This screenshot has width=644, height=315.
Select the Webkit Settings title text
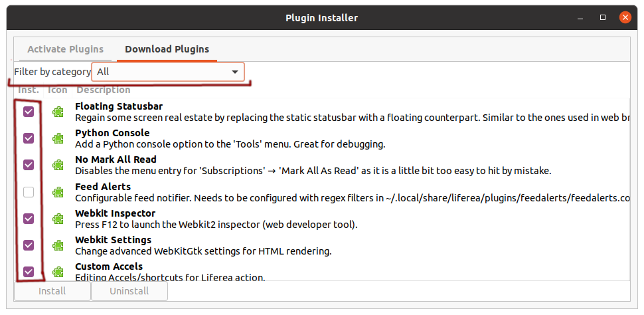click(x=114, y=240)
